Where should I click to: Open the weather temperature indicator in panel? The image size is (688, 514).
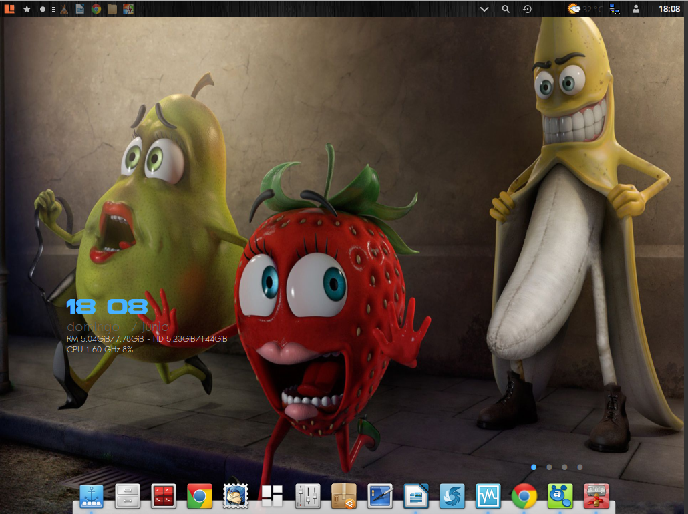580,8
